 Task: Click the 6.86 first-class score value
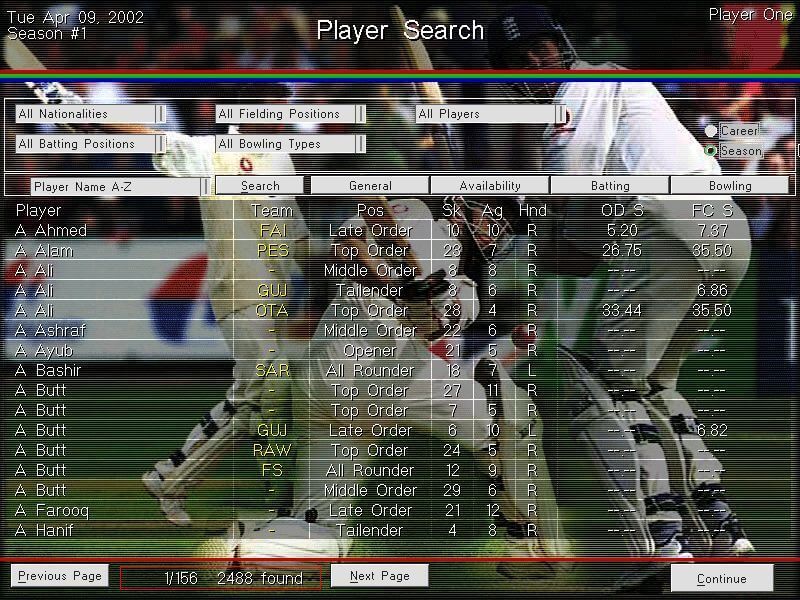pyautogui.click(x=712, y=290)
